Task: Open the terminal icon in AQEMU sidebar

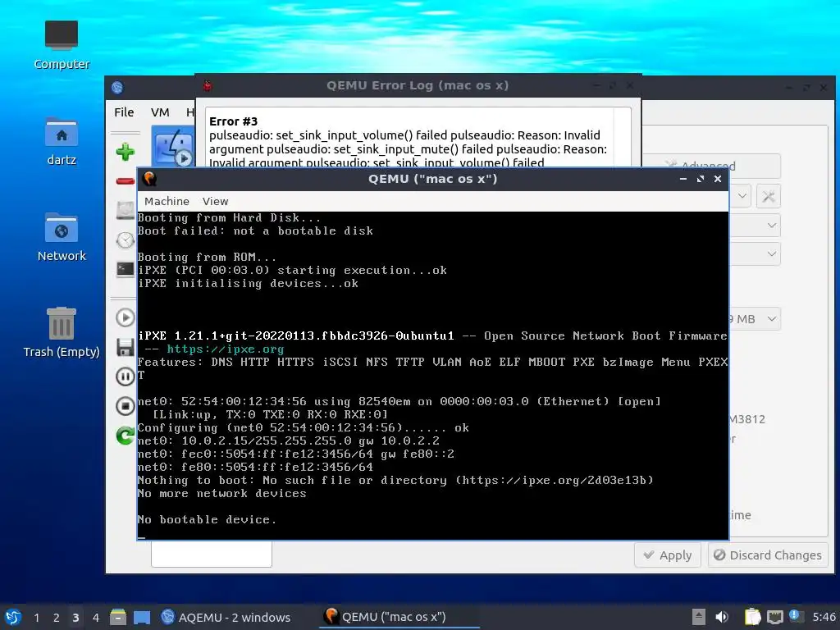Action: 126,269
